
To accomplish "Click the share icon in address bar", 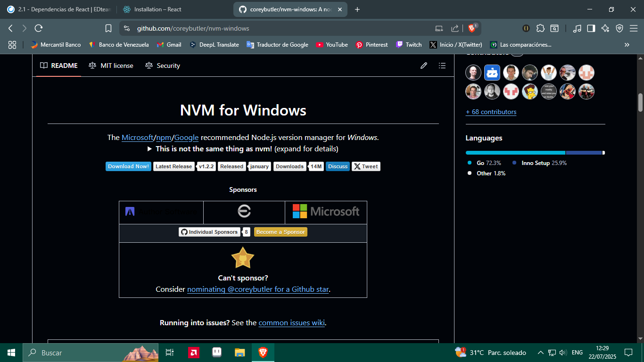I will [x=455, y=28].
